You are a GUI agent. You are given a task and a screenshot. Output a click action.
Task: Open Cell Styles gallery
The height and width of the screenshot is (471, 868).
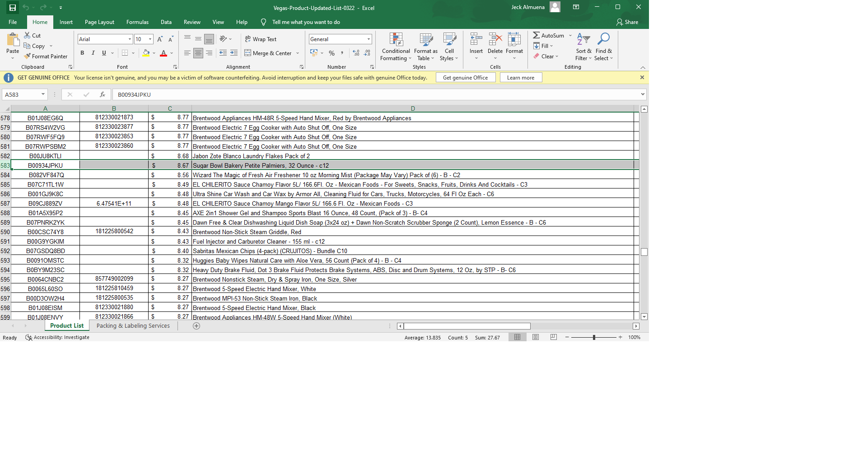tap(449, 47)
